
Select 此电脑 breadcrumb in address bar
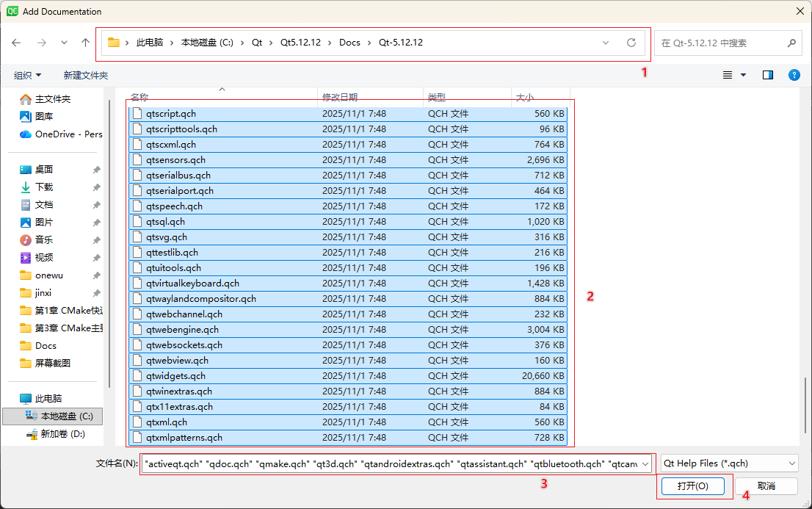[150, 43]
